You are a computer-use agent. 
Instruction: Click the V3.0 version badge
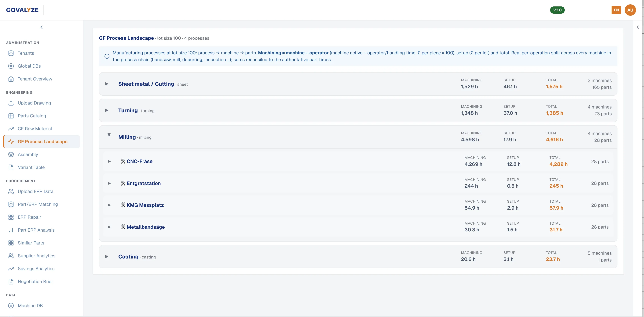tap(557, 10)
